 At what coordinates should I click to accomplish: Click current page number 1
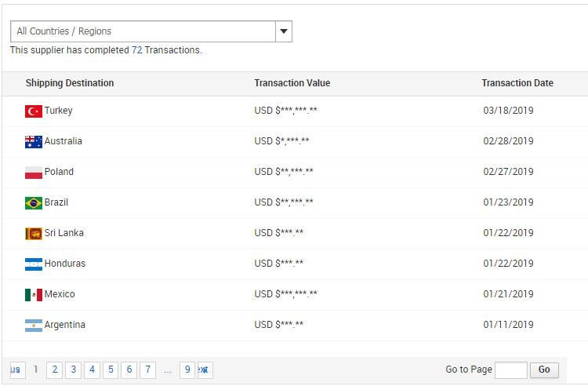pyautogui.click(x=35, y=370)
